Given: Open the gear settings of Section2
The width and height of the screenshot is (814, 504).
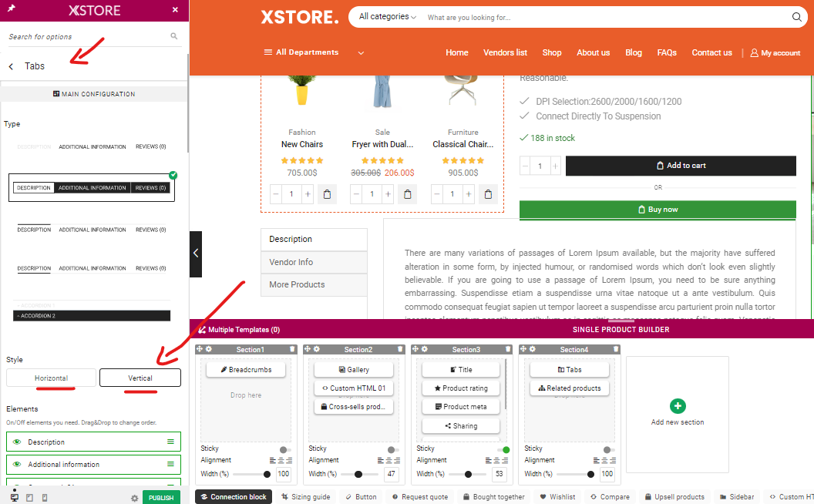Looking at the screenshot, I should point(317,349).
